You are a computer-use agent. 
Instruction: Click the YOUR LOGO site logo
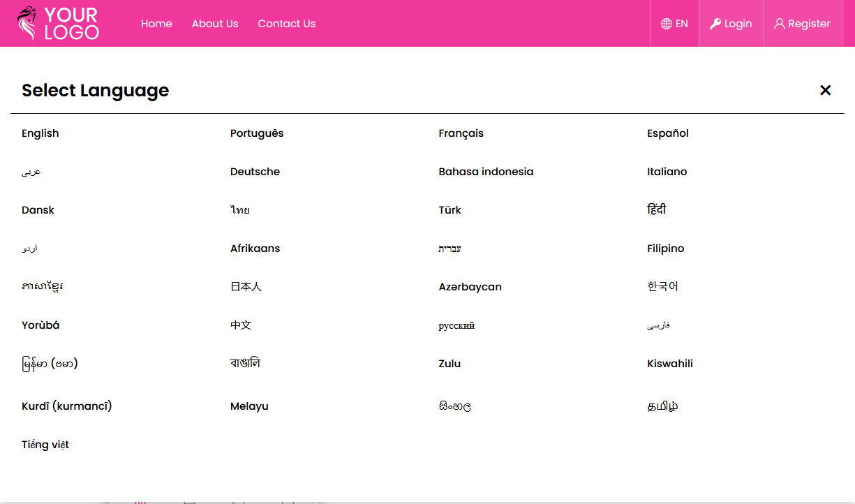pyautogui.click(x=58, y=23)
